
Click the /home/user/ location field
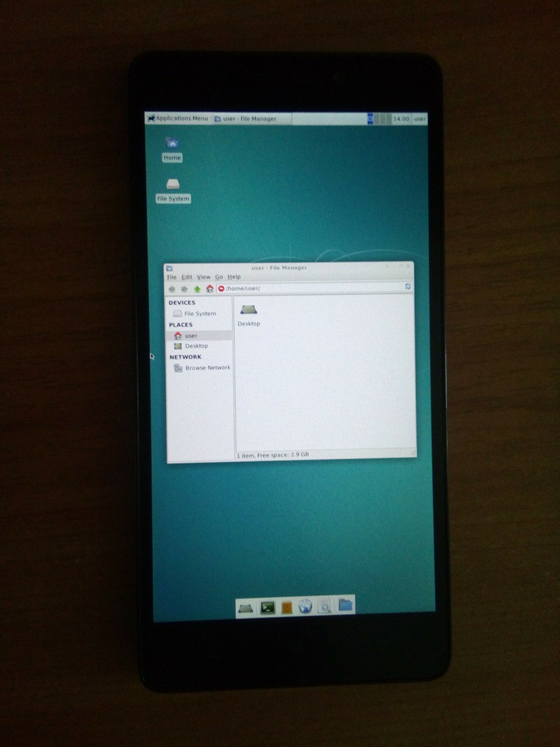click(x=315, y=288)
